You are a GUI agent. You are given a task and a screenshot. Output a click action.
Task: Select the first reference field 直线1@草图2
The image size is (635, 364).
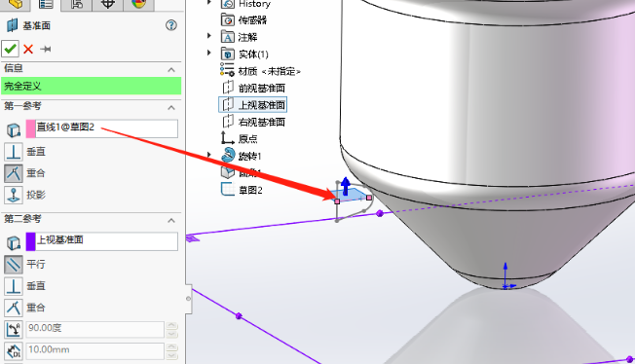click(x=106, y=128)
